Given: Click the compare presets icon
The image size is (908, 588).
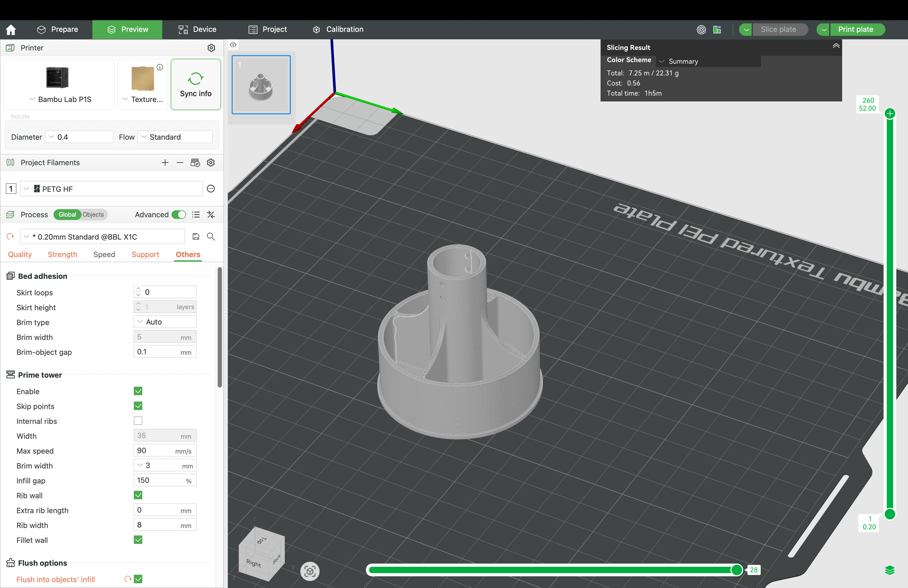Looking at the screenshot, I should pos(211,214).
